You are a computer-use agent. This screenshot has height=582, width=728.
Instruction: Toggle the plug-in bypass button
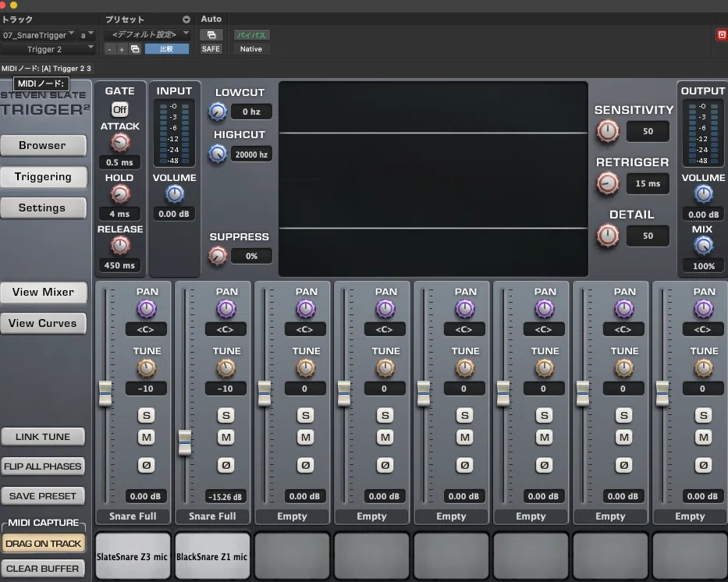click(251, 35)
